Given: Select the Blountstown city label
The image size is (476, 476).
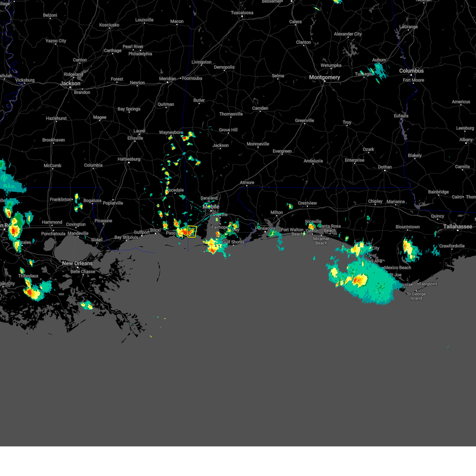Looking at the screenshot, I should point(407,227).
